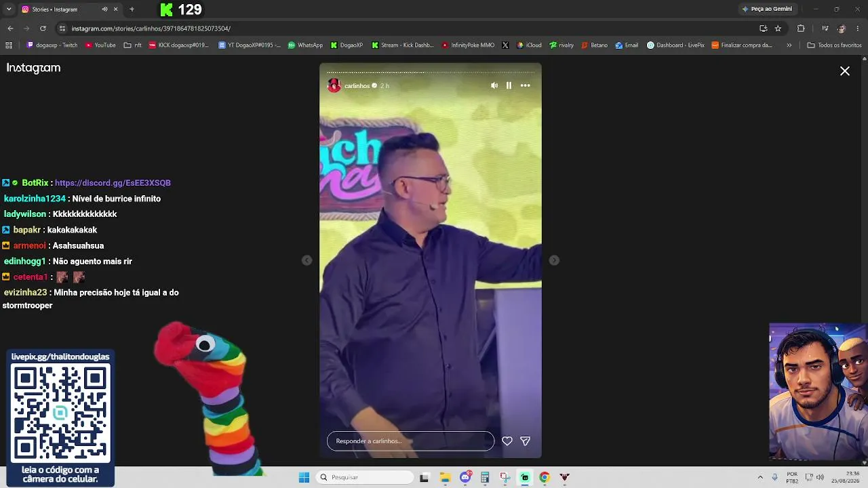Click the install app icon in address bar
The height and width of the screenshot is (488, 868).
763,28
